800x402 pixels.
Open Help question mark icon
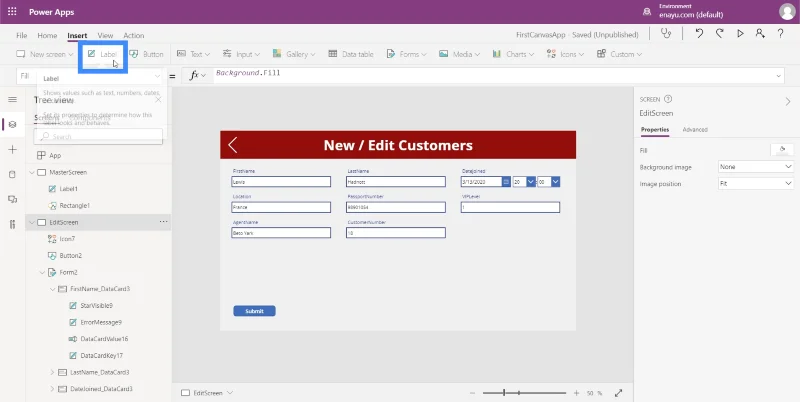pos(781,34)
